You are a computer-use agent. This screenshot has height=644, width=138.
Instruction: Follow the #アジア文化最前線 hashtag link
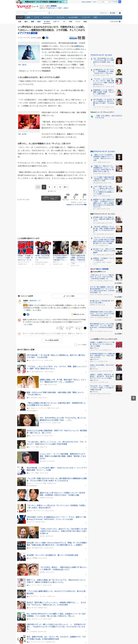[28, 33]
